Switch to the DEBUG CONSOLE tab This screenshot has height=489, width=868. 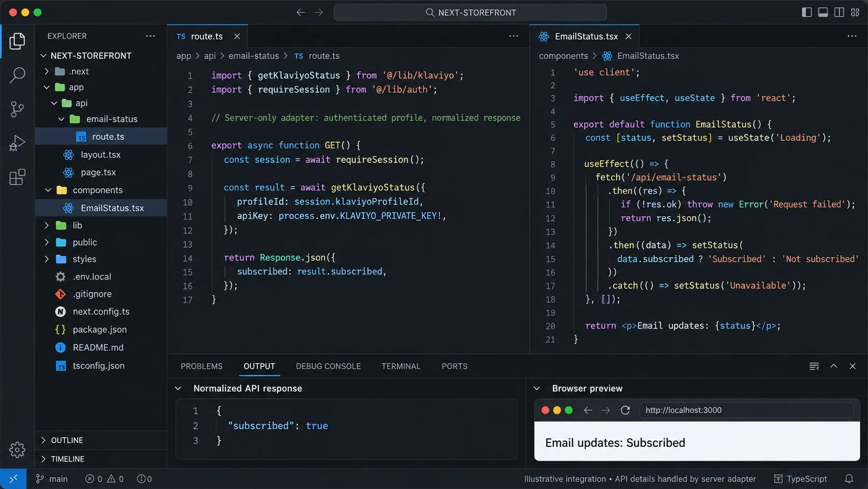pos(328,366)
